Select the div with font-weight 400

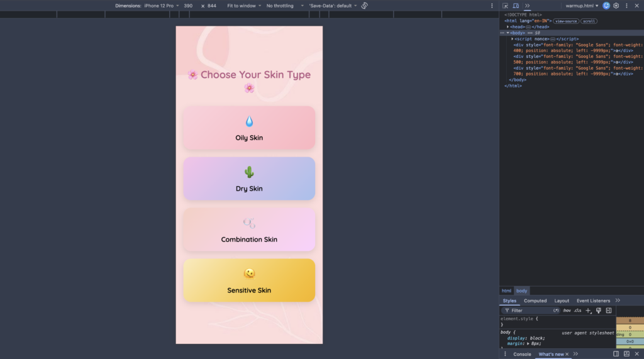click(577, 48)
